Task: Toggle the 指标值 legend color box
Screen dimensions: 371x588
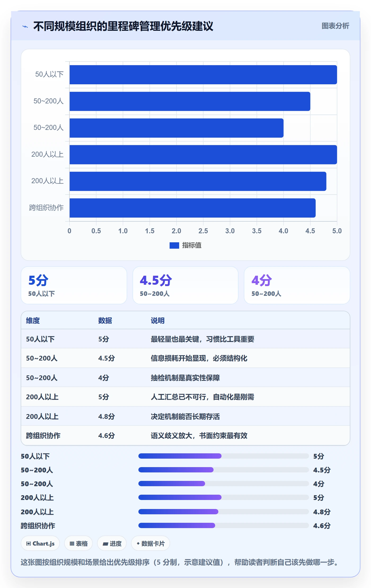Action: point(174,245)
